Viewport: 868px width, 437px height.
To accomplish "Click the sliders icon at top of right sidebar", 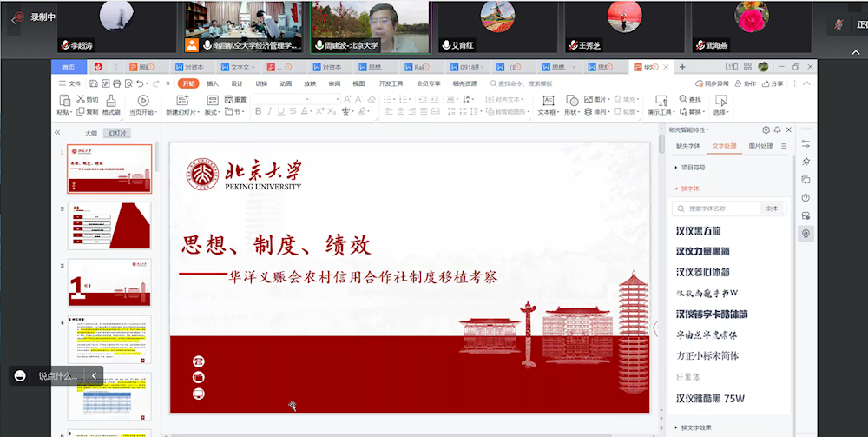I will pyautogui.click(x=806, y=143).
